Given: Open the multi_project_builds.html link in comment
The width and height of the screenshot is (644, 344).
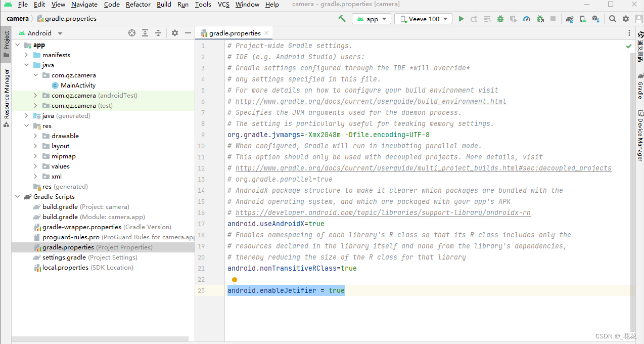Looking at the screenshot, I should point(423,168).
